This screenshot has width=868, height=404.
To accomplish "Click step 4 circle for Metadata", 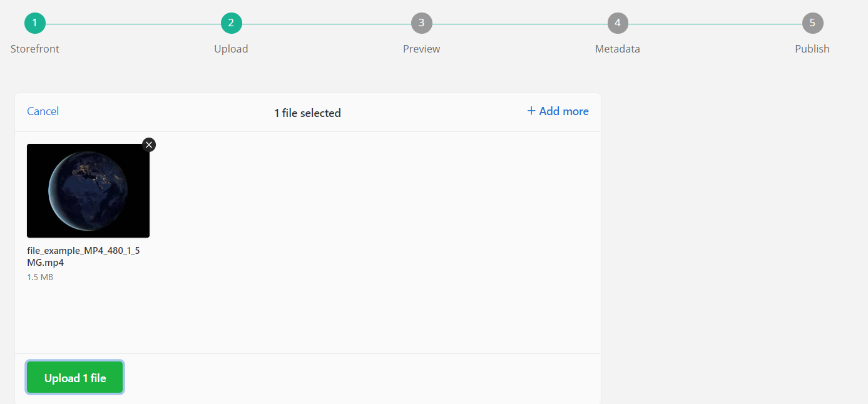I will click(618, 23).
